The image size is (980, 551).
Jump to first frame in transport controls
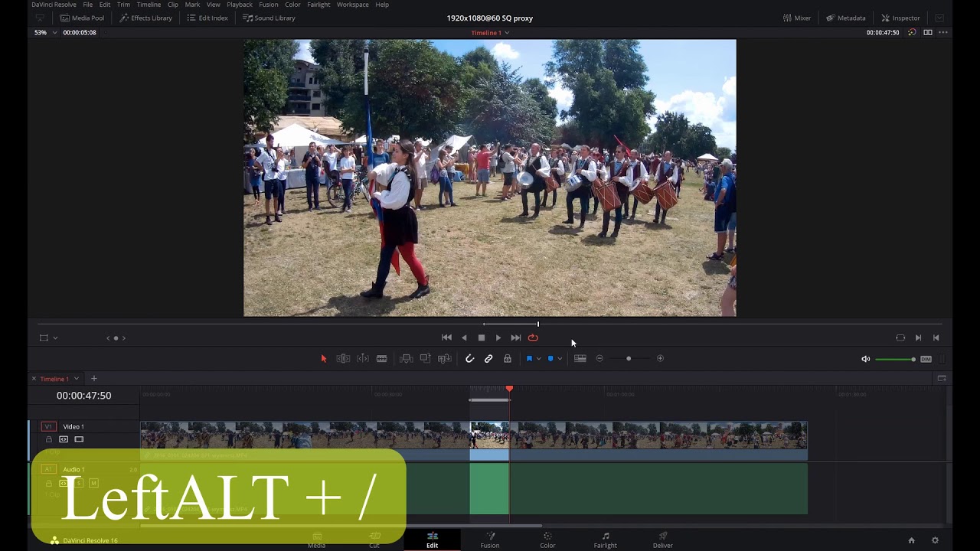[446, 337]
